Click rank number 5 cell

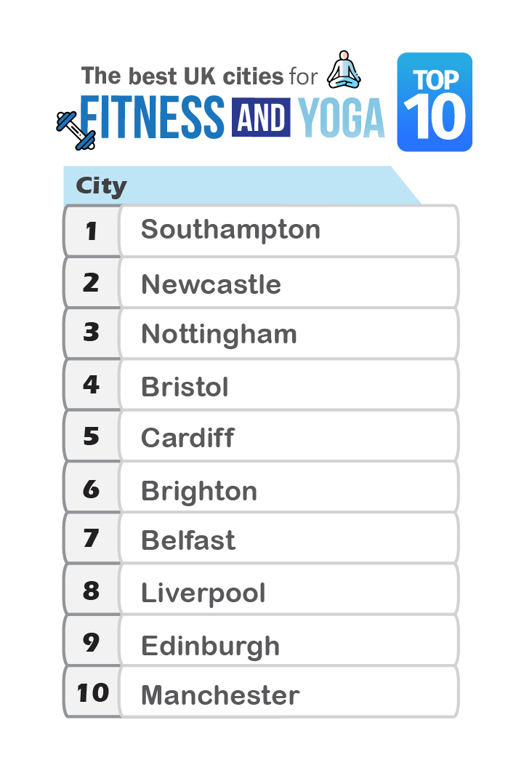click(92, 436)
